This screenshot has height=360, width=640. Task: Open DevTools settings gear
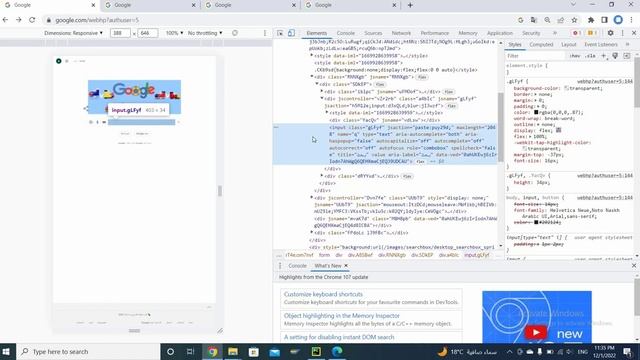pyautogui.click(x=610, y=33)
